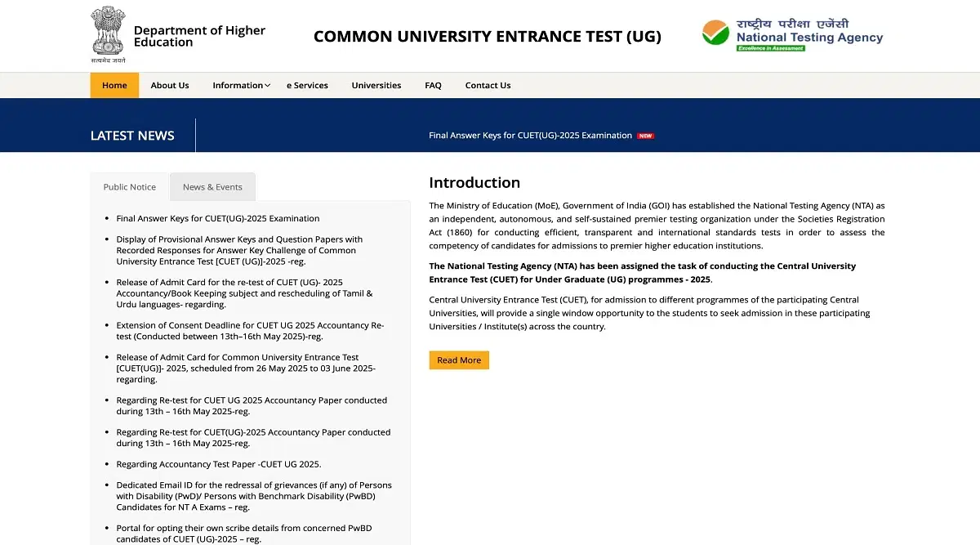The image size is (980, 545).
Task: Click the red NEW badge in Latest News
Action: click(x=646, y=136)
